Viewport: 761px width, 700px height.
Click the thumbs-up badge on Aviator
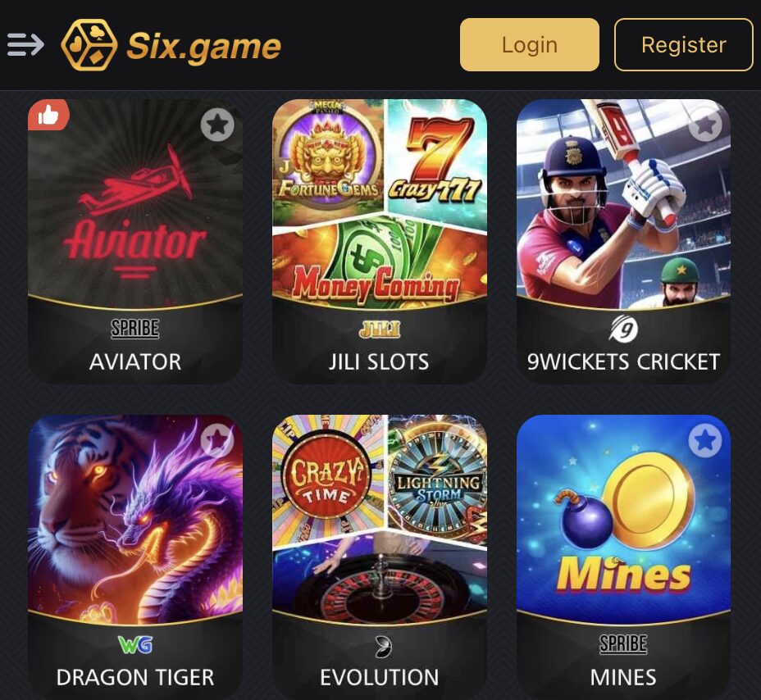(48, 115)
